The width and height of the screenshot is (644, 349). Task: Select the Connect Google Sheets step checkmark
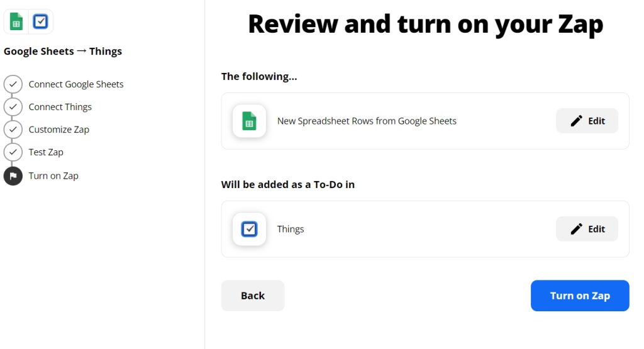(x=13, y=84)
